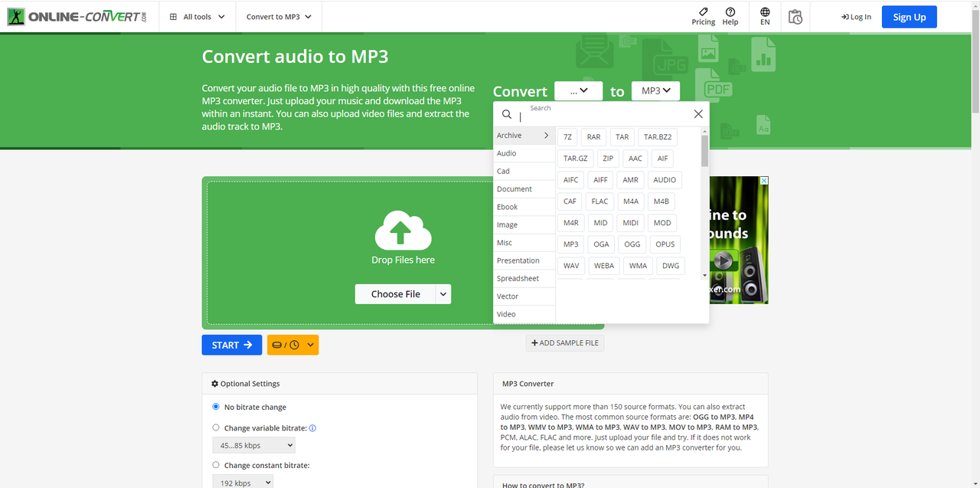Open the source format dropdown
This screenshot has width=980, height=488.
[x=579, y=90]
